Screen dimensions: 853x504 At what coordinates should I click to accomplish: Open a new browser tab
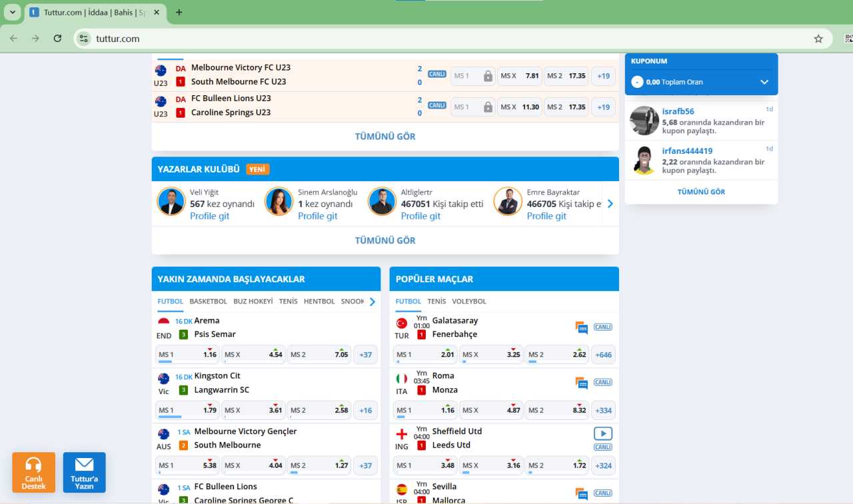click(x=179, y=12)
